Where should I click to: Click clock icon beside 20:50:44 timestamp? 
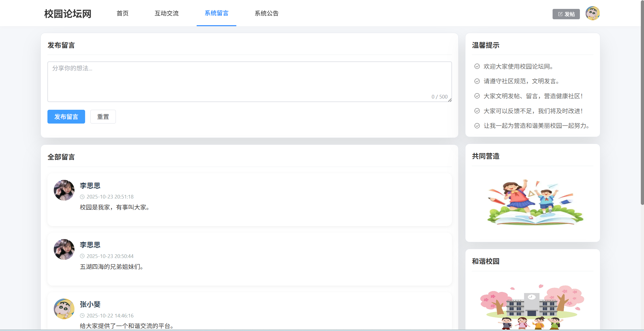tap(82, 256)
